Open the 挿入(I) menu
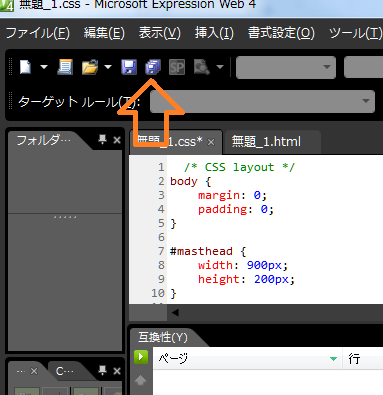Screen dimensions: 383x395 point(214,33)
